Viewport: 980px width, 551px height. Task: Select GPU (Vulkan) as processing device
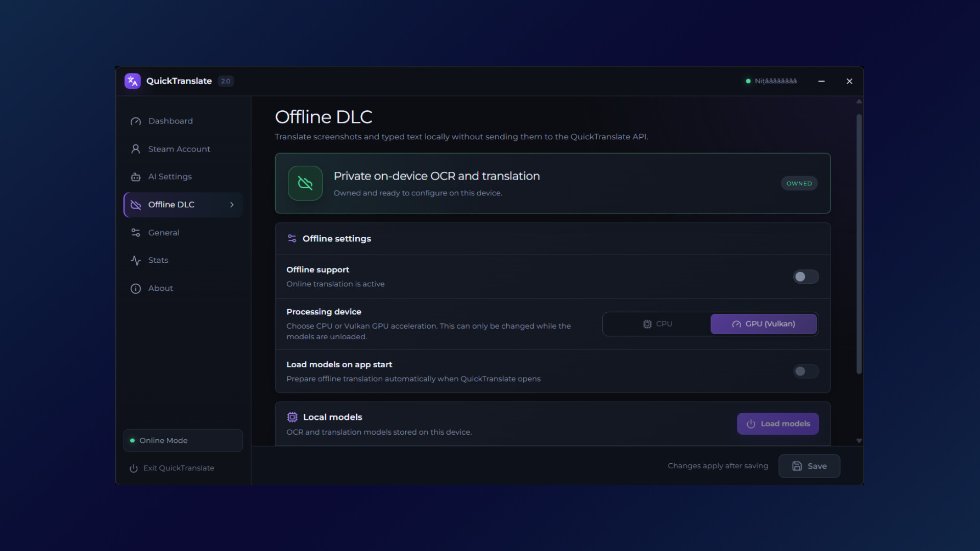point(764,324)
